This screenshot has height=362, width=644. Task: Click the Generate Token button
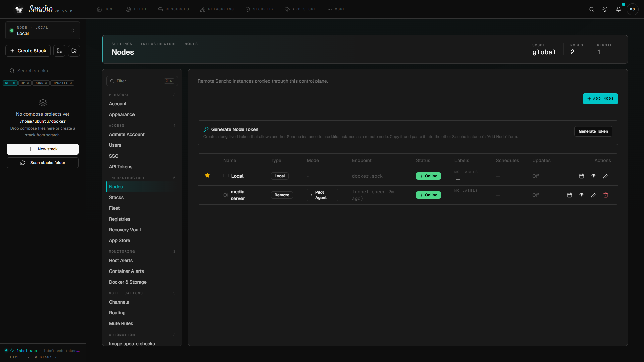[593, 131]
